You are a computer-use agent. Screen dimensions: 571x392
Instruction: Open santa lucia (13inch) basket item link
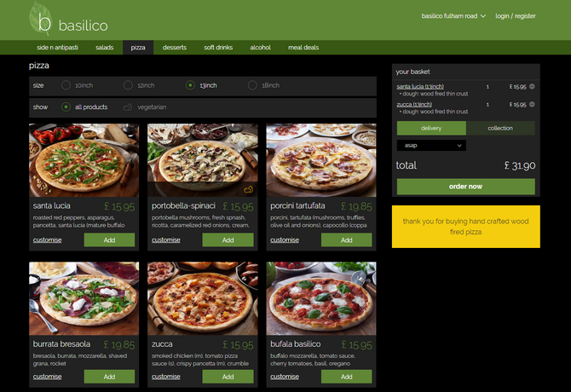tap(420, 87)
